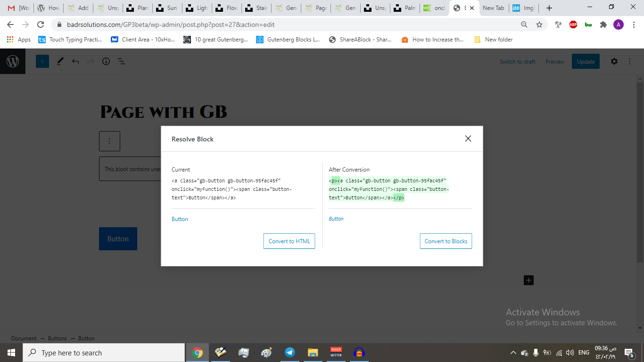Reload the browser page

click(41, 25)
